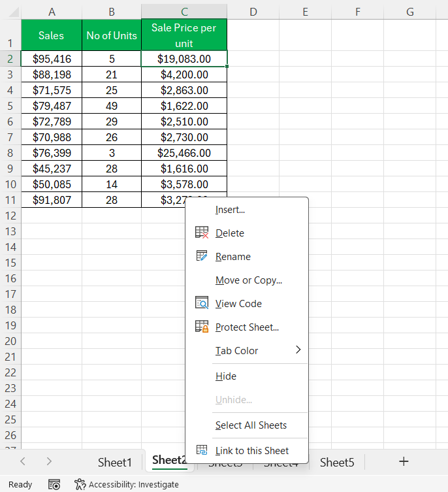This screenshot has height=492, width=448.
Task: Select cell containing $19,083.00
Action: click(184, 59)
